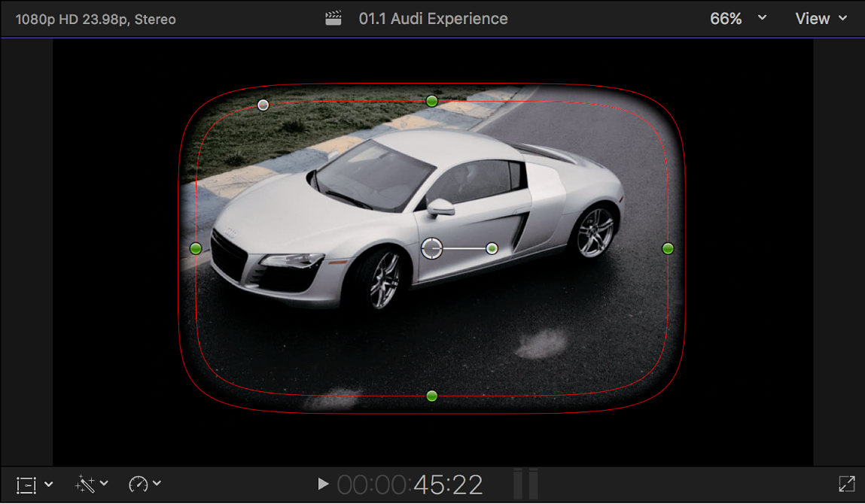Select the top green handle of the shape mask
This screenshot has width=865, height=504.
pyautogui.click(x=431, y=101)
